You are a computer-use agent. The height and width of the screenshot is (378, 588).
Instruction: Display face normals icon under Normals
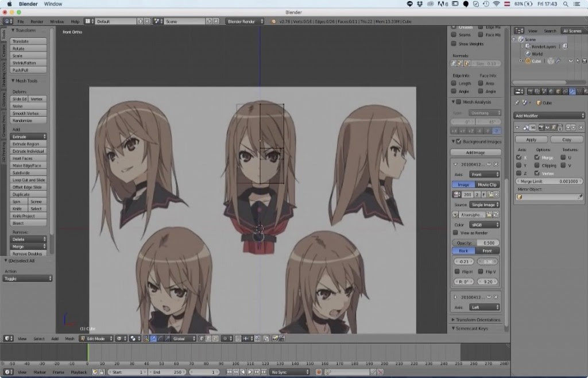[467, 63]
